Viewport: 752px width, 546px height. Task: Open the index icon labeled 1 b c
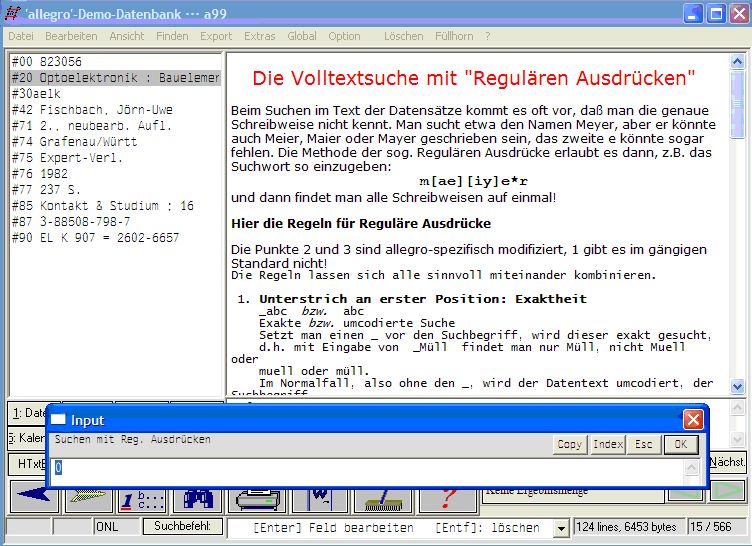coord(142,500)
